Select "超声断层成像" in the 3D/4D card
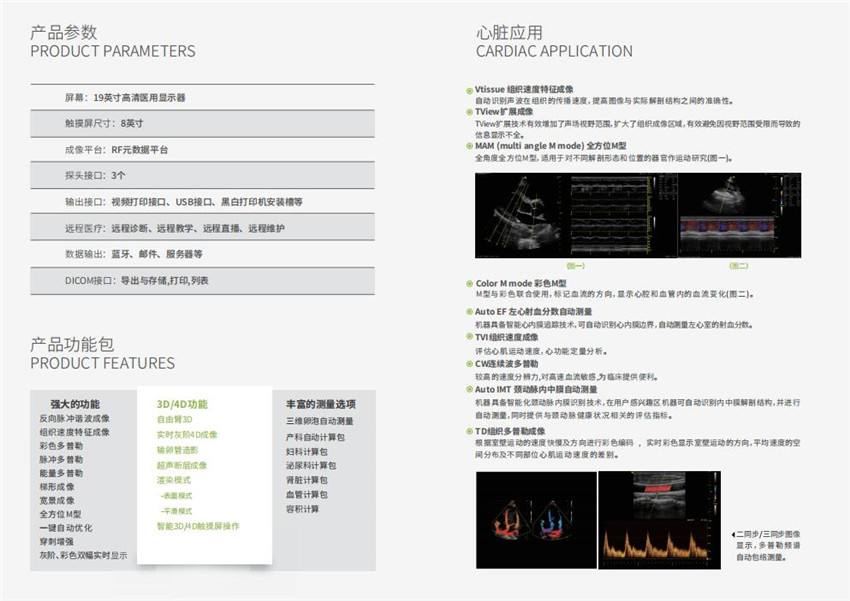Viewport: 850px width, 601px height. coord(182,465)
